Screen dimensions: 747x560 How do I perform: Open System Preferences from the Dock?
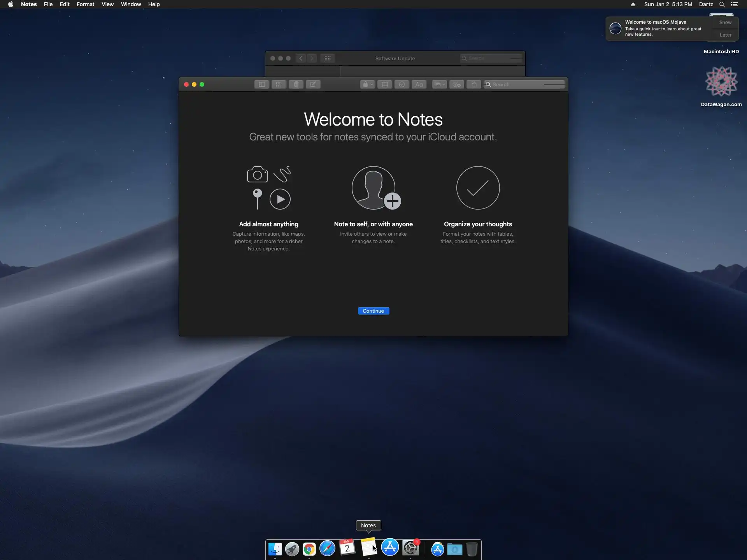pyautogui.click(x=410, y=548)
